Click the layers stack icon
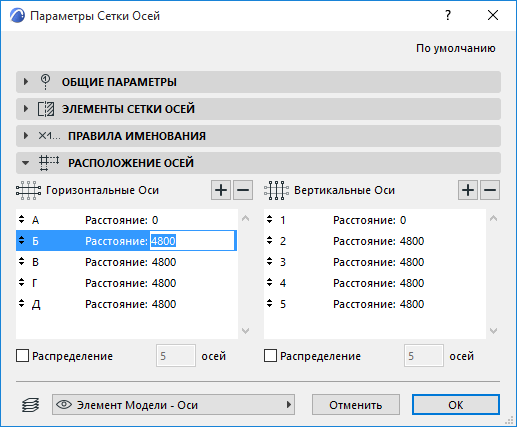The width and height of the screenshot is (517, 427). click(30, 405)
